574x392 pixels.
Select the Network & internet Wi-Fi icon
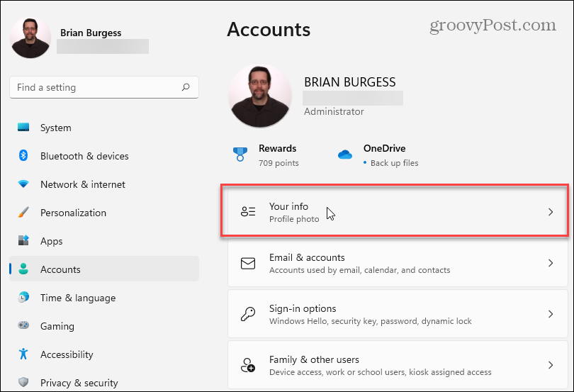pyautogui.click(x=23, y=184)
